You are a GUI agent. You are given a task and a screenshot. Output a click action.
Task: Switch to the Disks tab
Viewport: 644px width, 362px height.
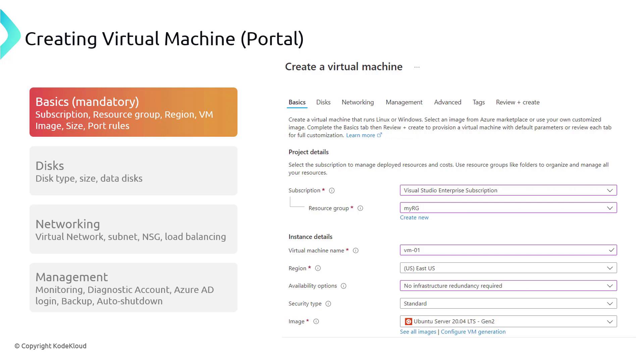click(323, 102)
